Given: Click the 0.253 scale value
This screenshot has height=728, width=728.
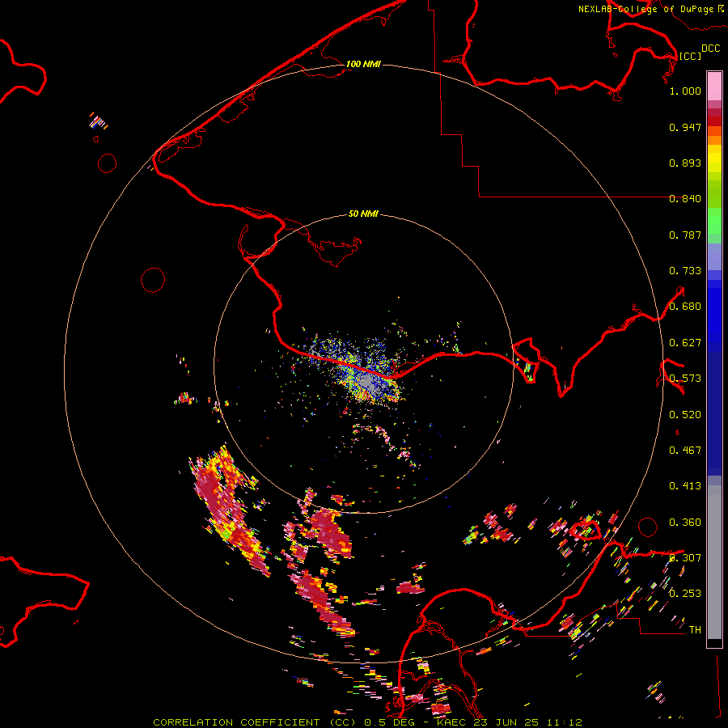Looking at the screenshot, I should point(685,594).
